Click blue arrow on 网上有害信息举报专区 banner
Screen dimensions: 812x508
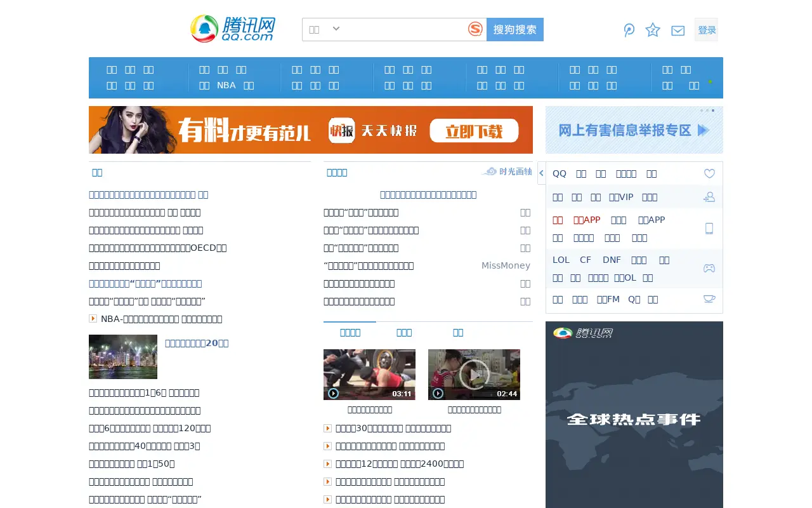[703, 130]
